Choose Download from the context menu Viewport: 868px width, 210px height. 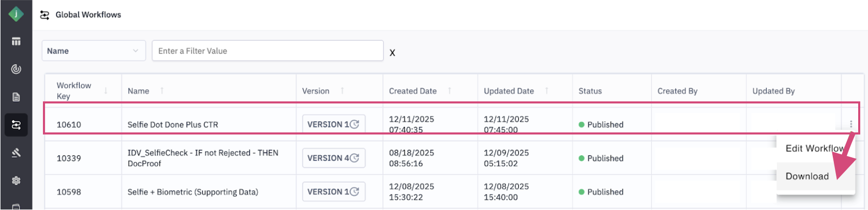(807, 176)
